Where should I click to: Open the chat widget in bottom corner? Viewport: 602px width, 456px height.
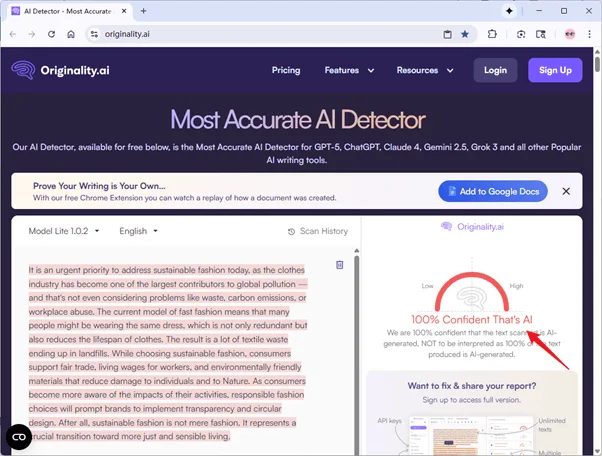(x=19, y=437)
